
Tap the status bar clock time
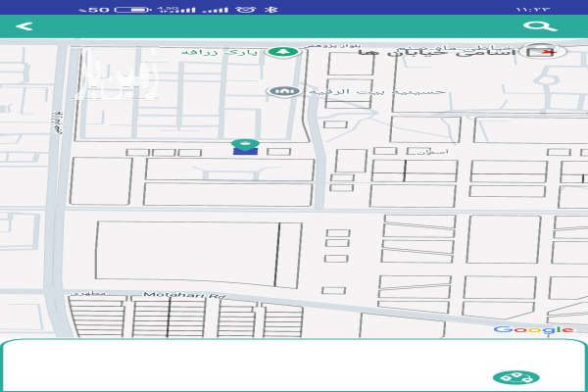[533, 9]
